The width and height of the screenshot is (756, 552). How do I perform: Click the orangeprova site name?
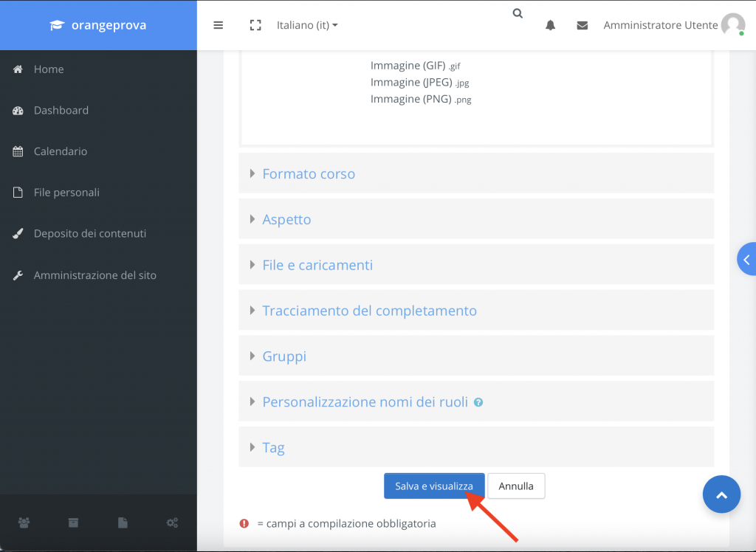pos(109,25)
